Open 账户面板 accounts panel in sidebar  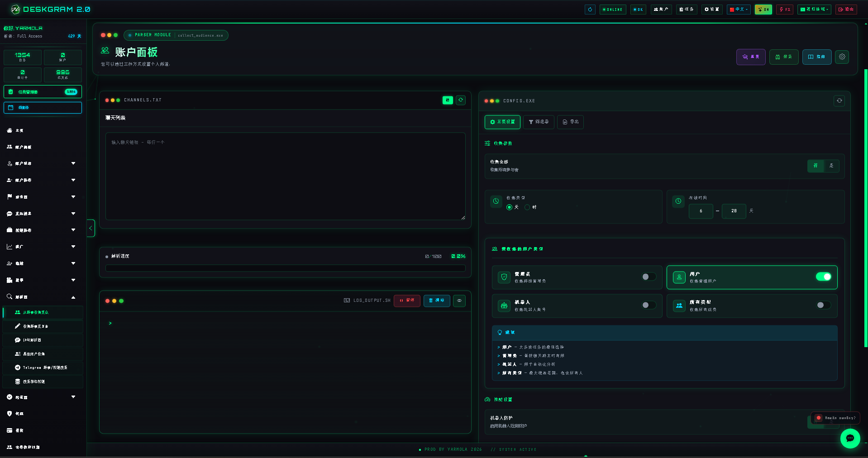pos(43,147)
